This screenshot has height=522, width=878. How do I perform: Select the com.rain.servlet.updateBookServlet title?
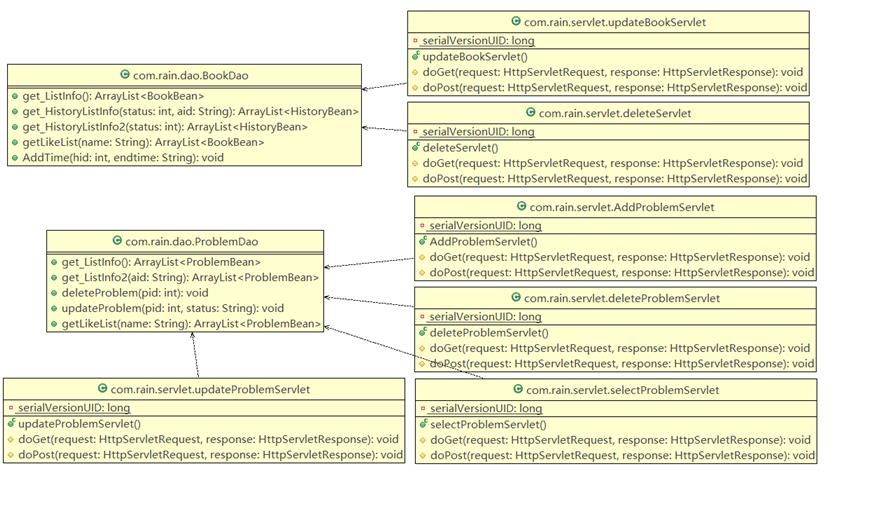coord(615,22)
